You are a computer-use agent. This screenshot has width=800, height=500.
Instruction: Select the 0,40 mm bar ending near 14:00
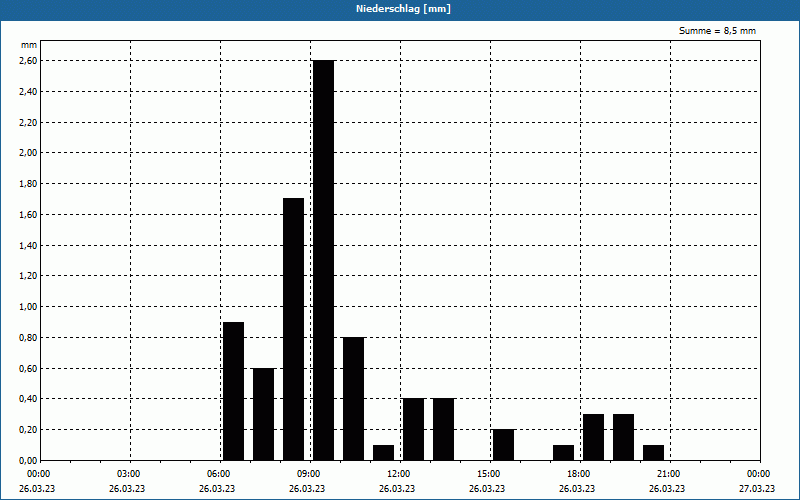(x=443, y=429)
